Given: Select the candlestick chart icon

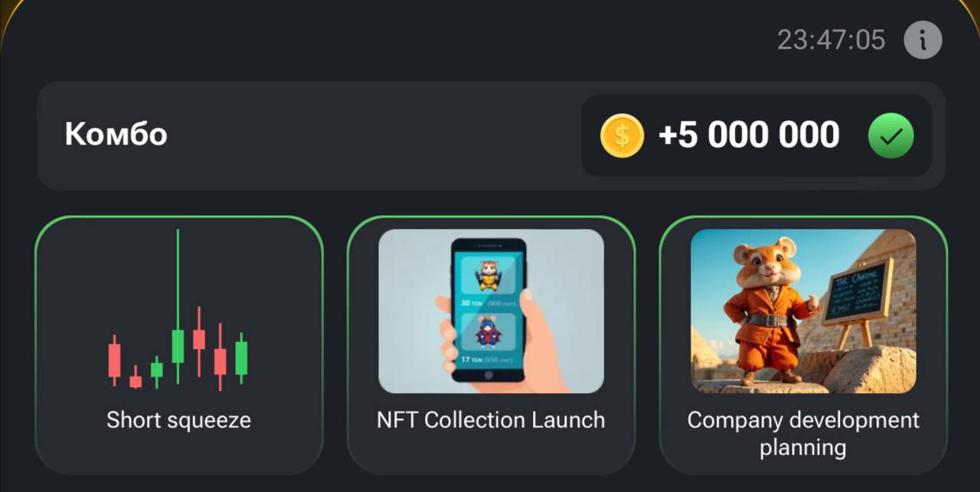Looking at the screenshot, I should [178, 310].
